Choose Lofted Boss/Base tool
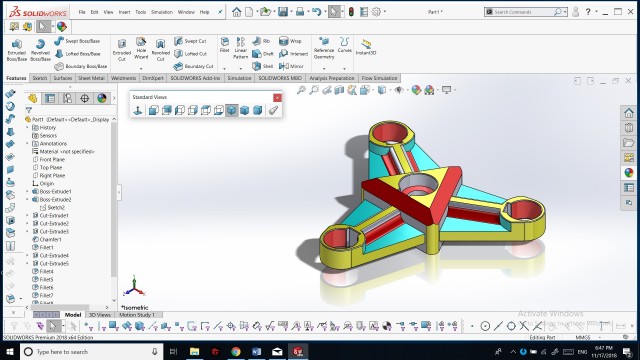 click(77, 53)
